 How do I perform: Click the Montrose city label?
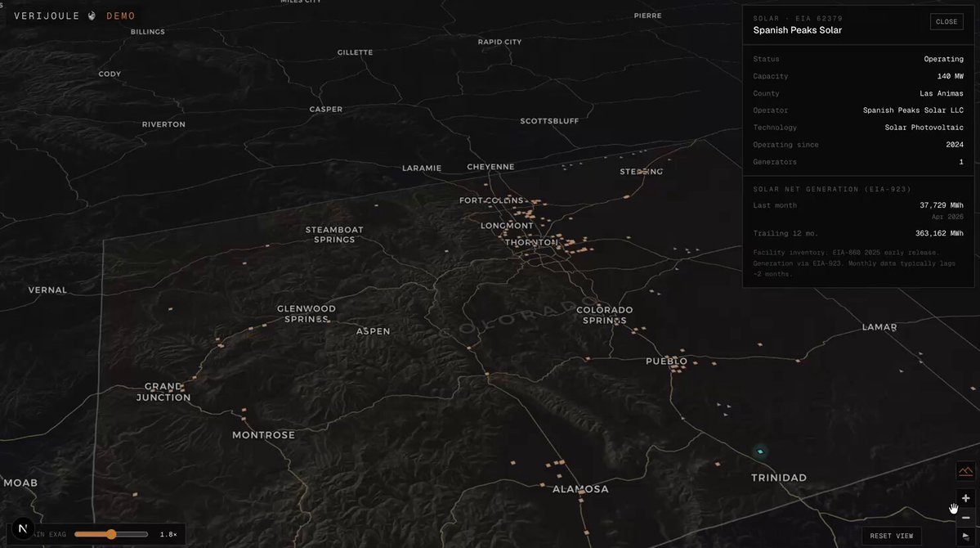[263, 435]
